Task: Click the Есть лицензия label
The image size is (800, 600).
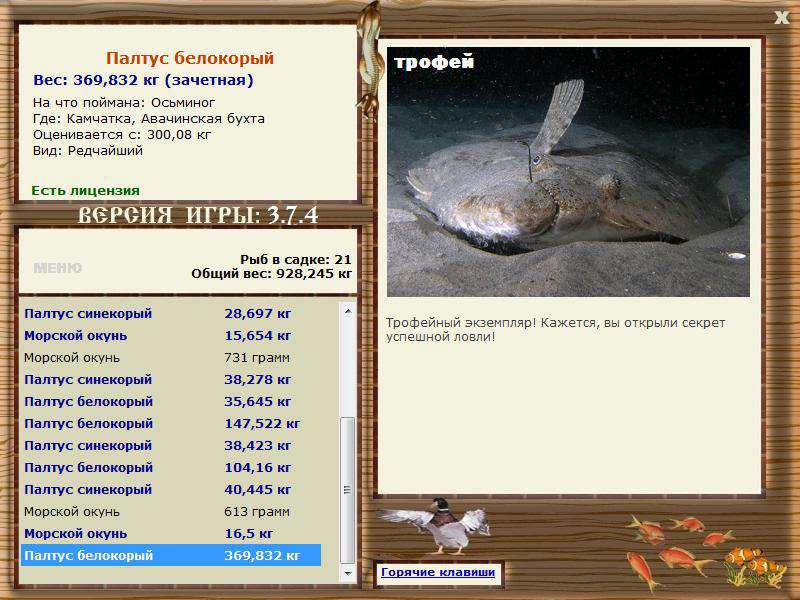Action: (x=86, y=191)
